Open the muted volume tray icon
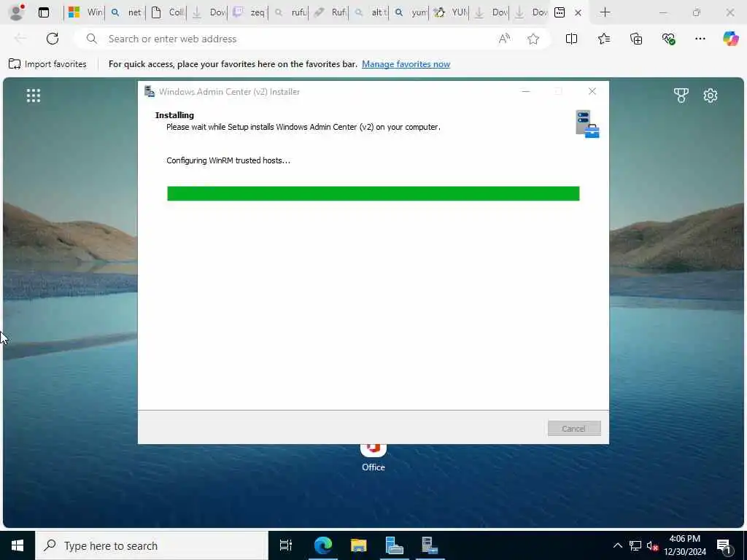747x560 pixels. (x=652, y=545)
